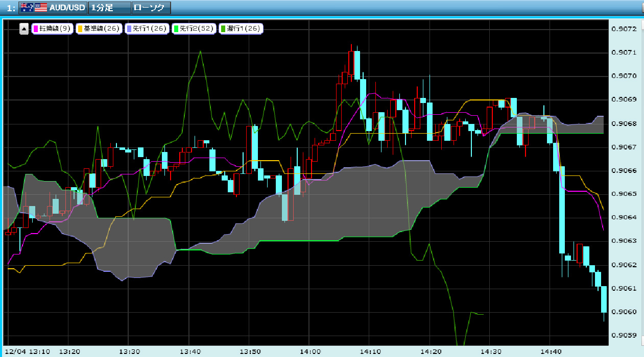
Task: Click the 0.9070 price axis label
Action: tap(624, 76)
